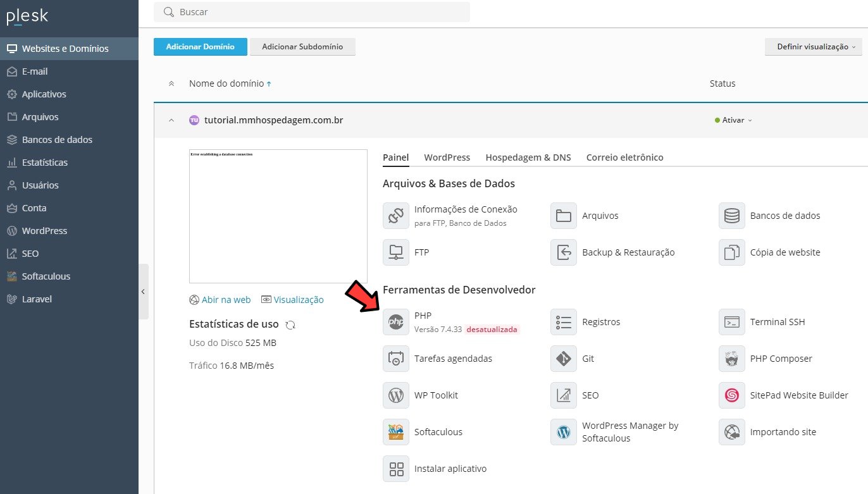The image size is (868, 494).
Task: Open SEO in sidebar
Action: point(69,254)
